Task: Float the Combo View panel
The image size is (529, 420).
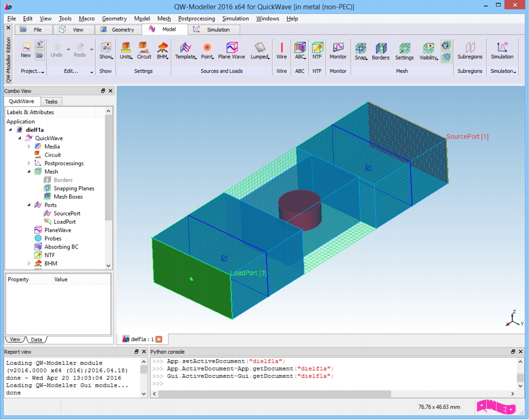Action: pos(103,91)
